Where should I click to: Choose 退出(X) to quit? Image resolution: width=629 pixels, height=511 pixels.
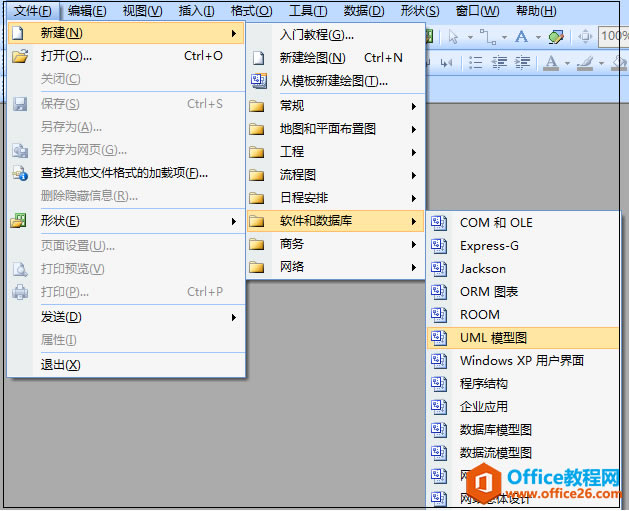click(126, 365)
